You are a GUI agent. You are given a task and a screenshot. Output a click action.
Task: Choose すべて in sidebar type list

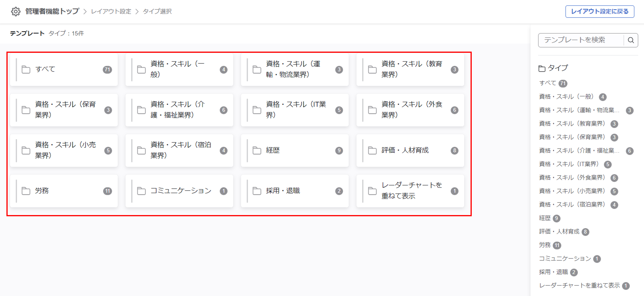click(548, 83)
